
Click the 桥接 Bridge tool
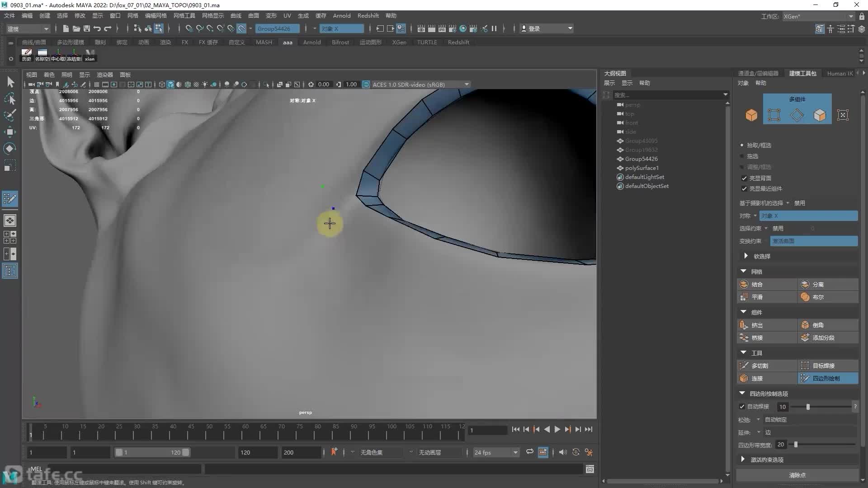767,338
